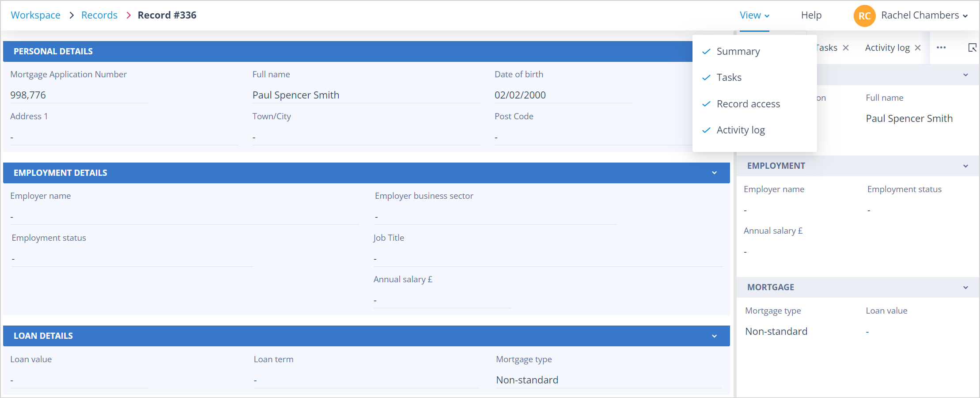Click breadcrumb arrow after Workspace
980x398 pixels.
pos(72,15)
